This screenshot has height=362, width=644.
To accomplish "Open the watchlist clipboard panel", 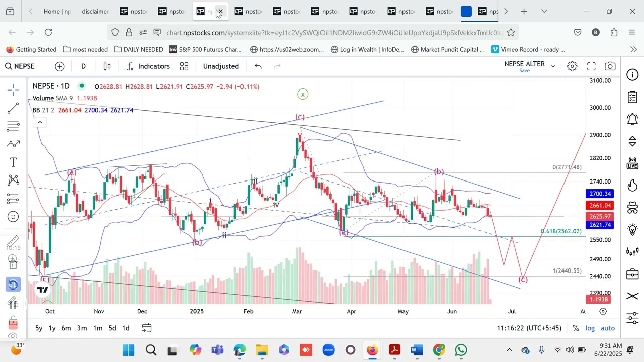I will tap(632, 97).
